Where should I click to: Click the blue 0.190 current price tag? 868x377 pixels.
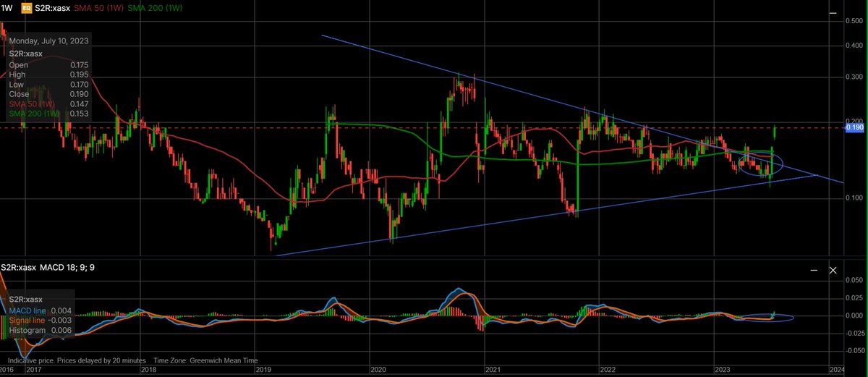tap(854, 127)
